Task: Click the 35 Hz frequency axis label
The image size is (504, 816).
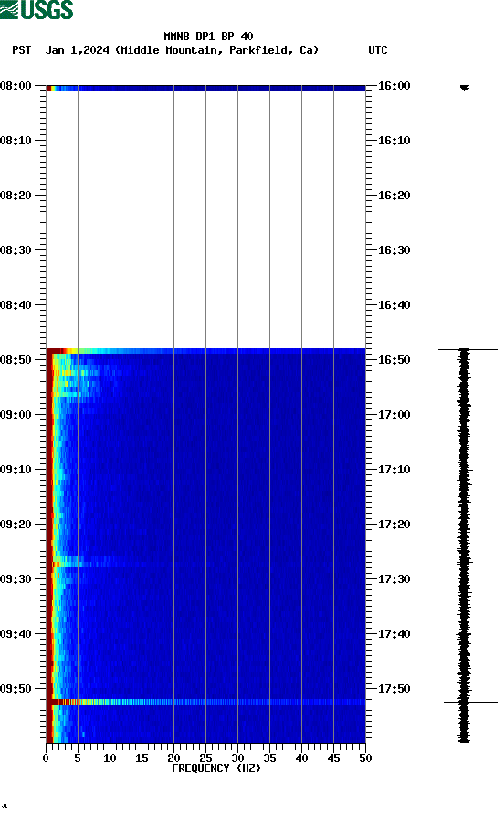Action: click(x=269, y=758)
